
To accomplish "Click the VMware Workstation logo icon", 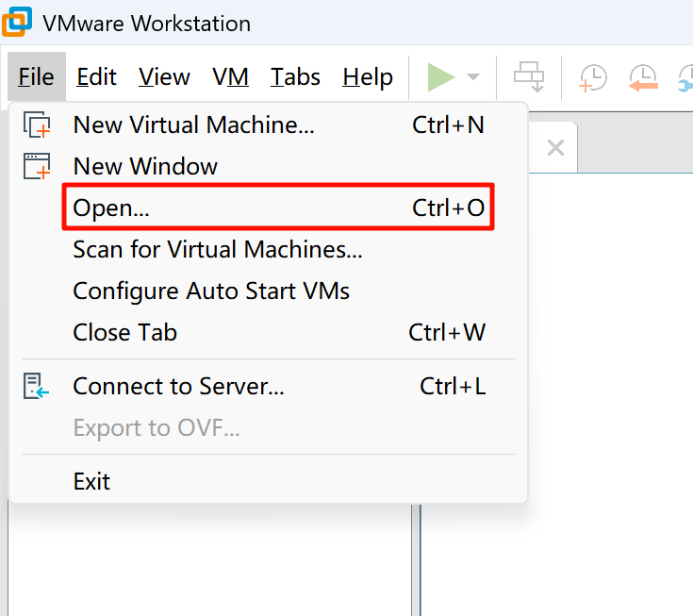I will 17,22.
